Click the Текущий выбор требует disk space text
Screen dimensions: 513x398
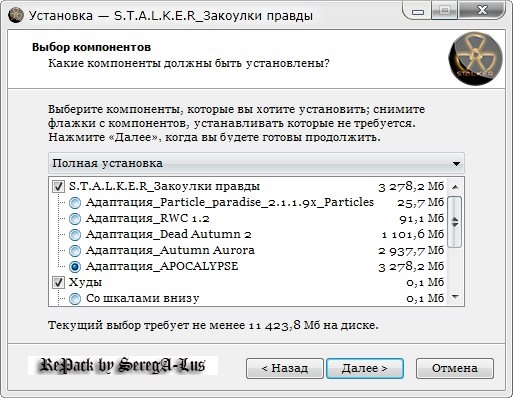pos(213,325)
